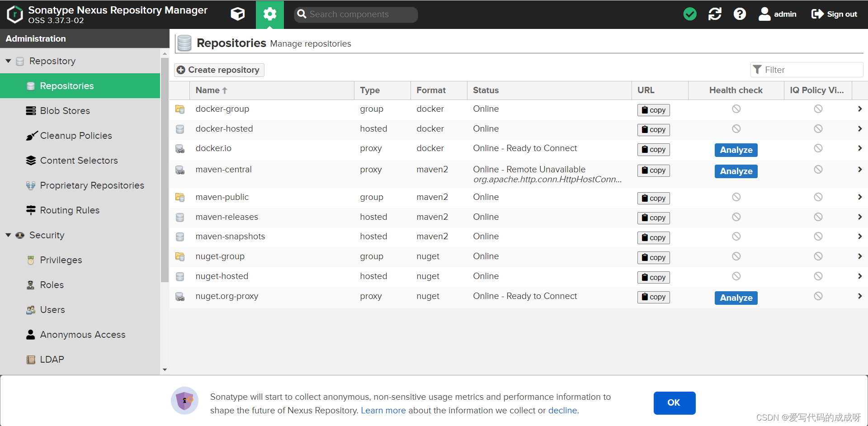Copy URL of docker-group repository
This screenshot has height=426, width=868.
click(653, 110)
